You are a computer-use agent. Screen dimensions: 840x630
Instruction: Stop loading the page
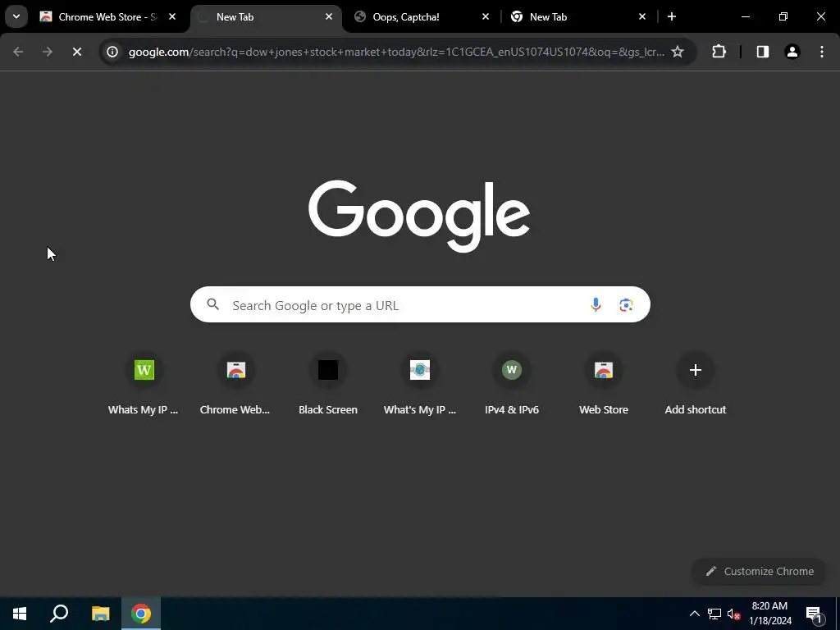coord(76,52)
